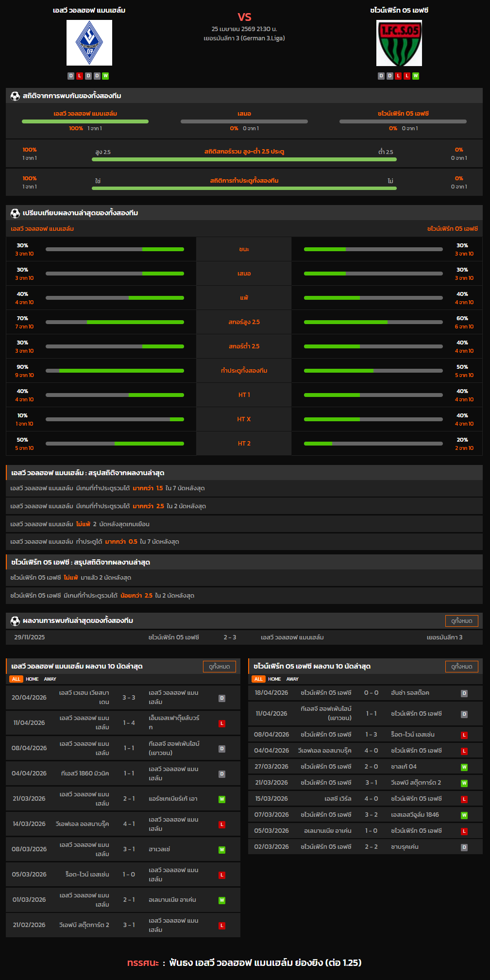
Task: Click red L badge on Mannheim 11/04/2026 match
Action: click(222, 723)
